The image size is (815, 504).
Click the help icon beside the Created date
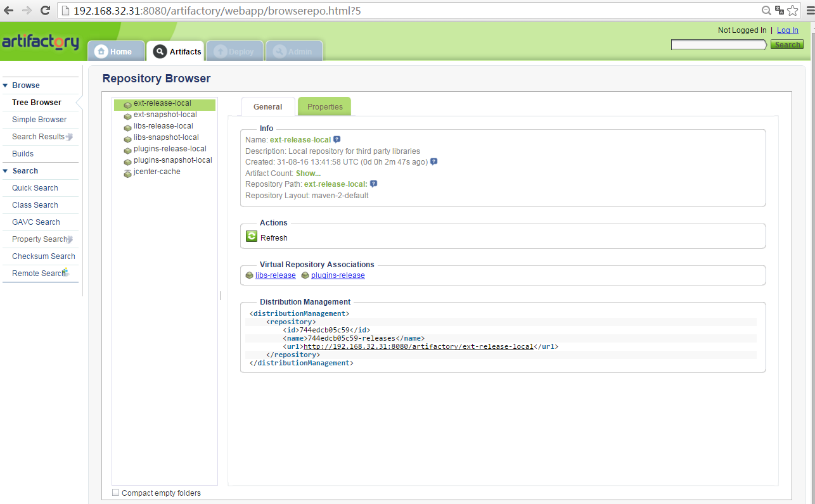433,161
